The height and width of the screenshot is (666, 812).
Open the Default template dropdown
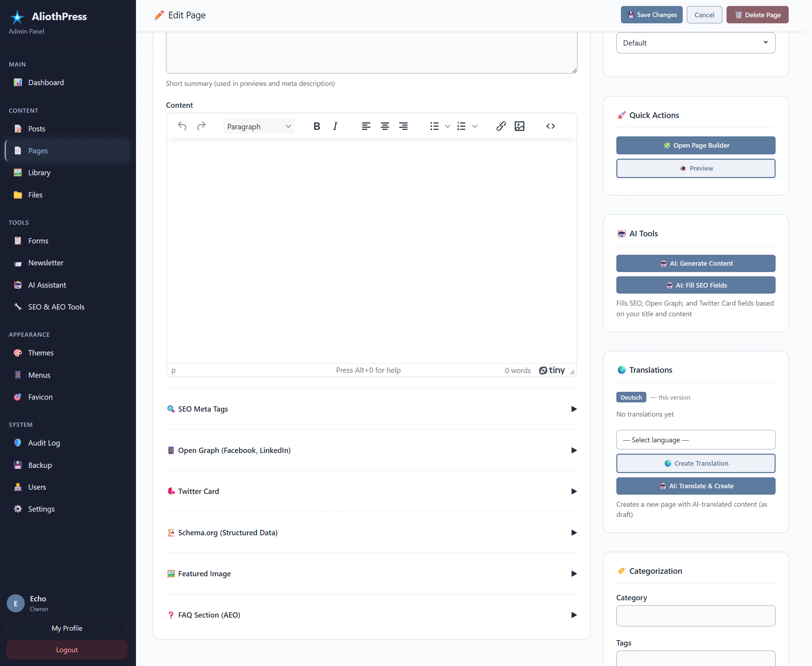(x=695, y=43)
